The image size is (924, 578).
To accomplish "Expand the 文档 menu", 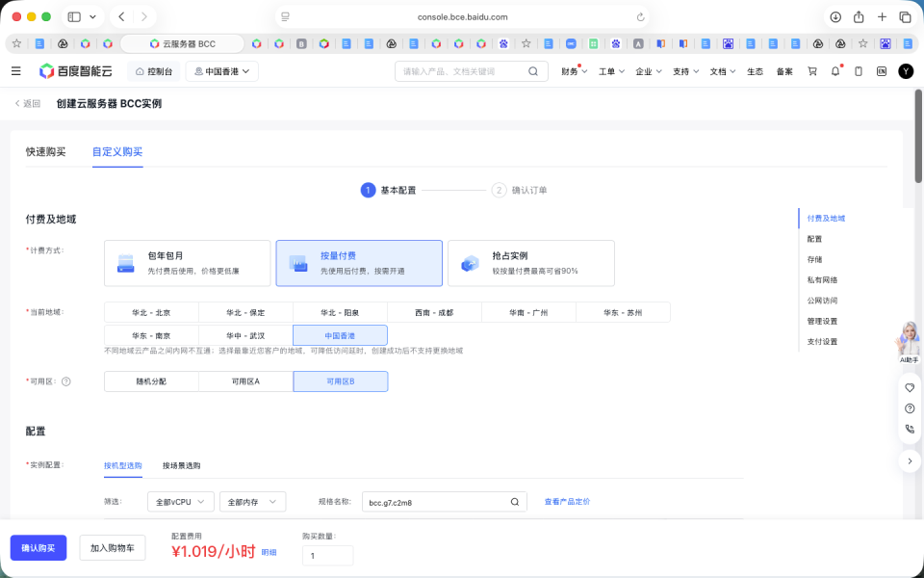I will tap(723, 71).
